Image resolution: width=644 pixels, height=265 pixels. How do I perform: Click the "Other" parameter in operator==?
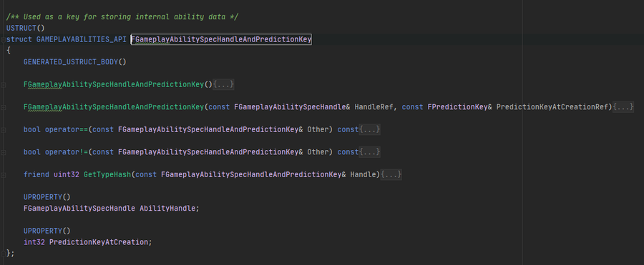[318, 129]
